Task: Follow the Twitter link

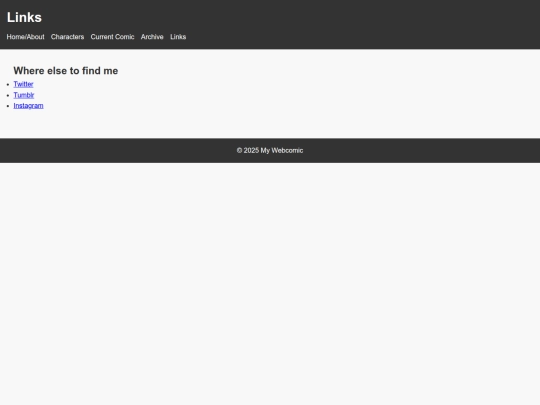Action: click(x=23, y=84)
